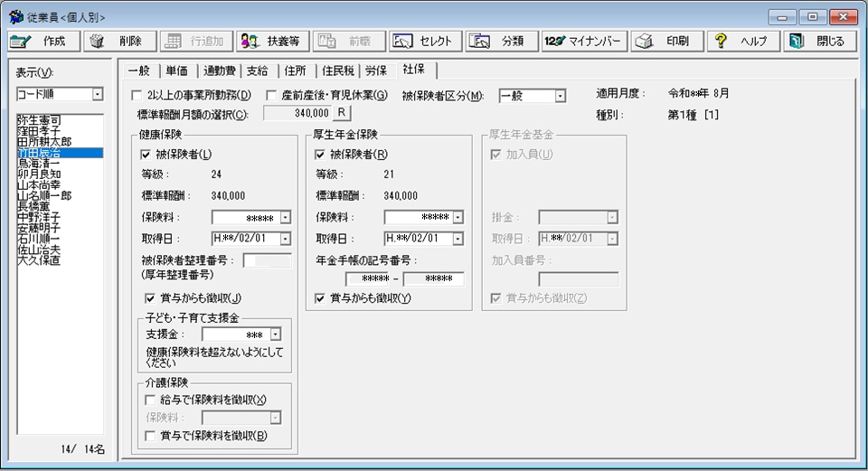
Task: Open 扶養等 dependents toolbar icon
Action: [x=250, y=41]
